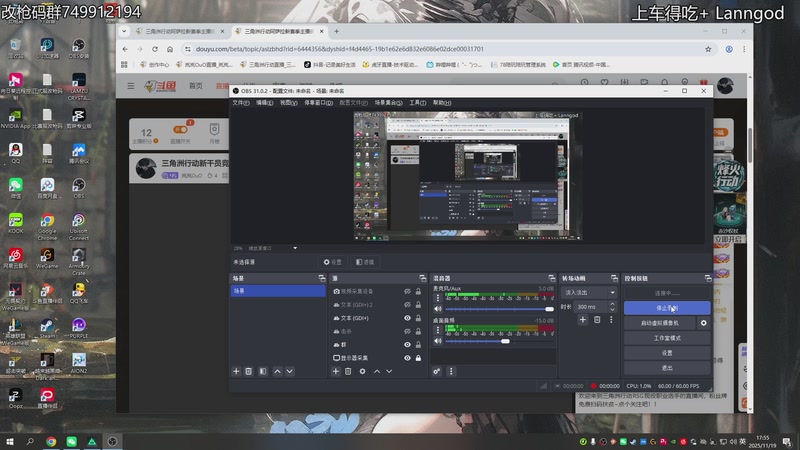Click 启动虚拟摄像机 start virtual camera button
800x450 pixels.
tap(660, 323)
